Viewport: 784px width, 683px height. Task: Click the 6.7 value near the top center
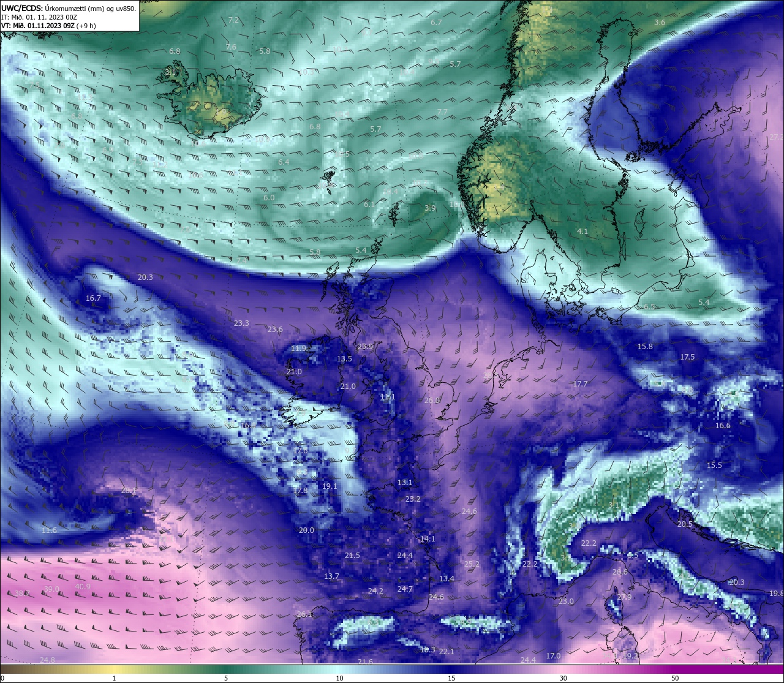(x=436, y=22)
